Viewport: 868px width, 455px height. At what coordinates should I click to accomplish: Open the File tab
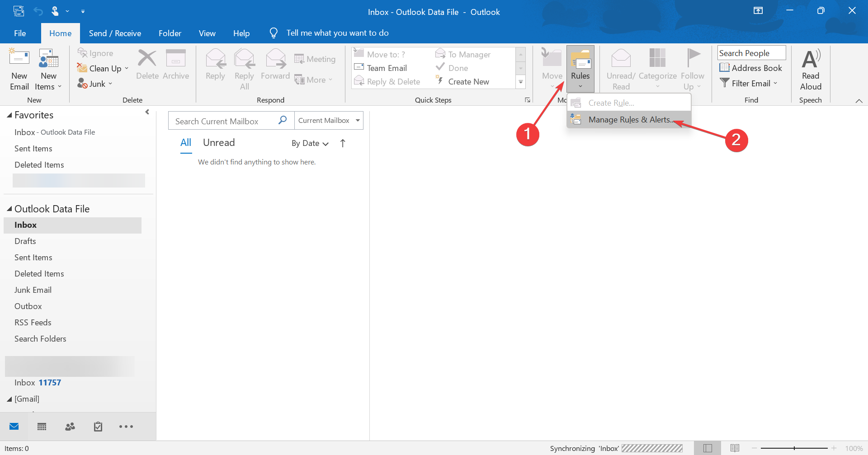pyautogui.click(x=20, y=33)
